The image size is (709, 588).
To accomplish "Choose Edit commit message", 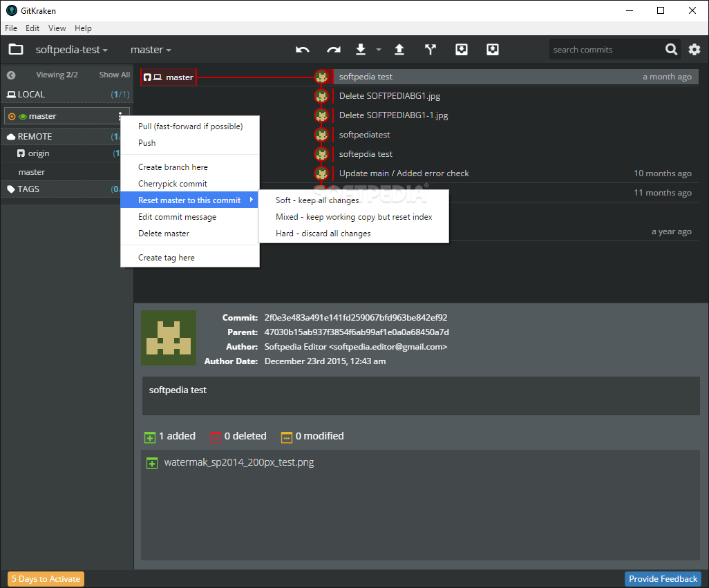I will pos(190,217).
